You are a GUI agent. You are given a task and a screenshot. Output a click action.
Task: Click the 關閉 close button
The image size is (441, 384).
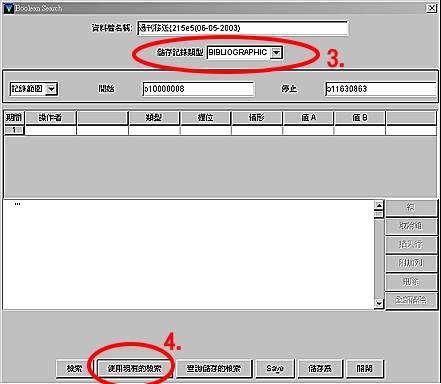click(x=365, y=369)
